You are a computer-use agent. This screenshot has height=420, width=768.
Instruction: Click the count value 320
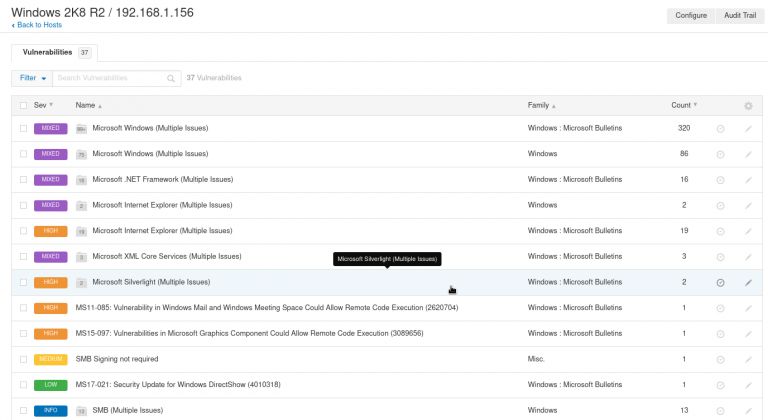point(684,128)
